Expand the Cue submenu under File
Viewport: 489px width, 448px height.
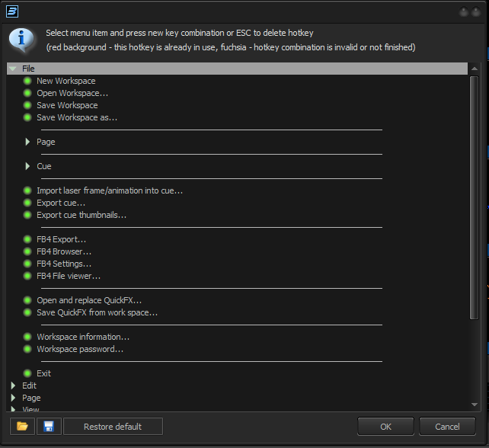pos(28,166)
